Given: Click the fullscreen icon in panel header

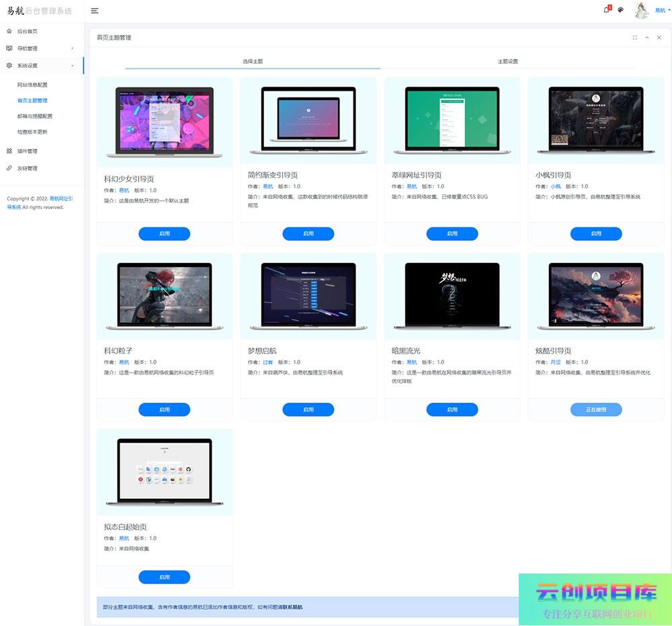Looking at the screenshot, I should tap(635, 38).
